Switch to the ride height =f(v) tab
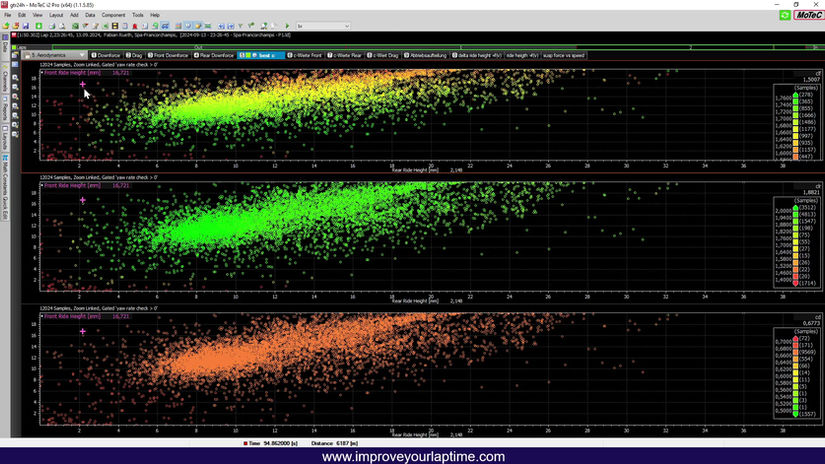825x464 pixels. click(522, 55)
